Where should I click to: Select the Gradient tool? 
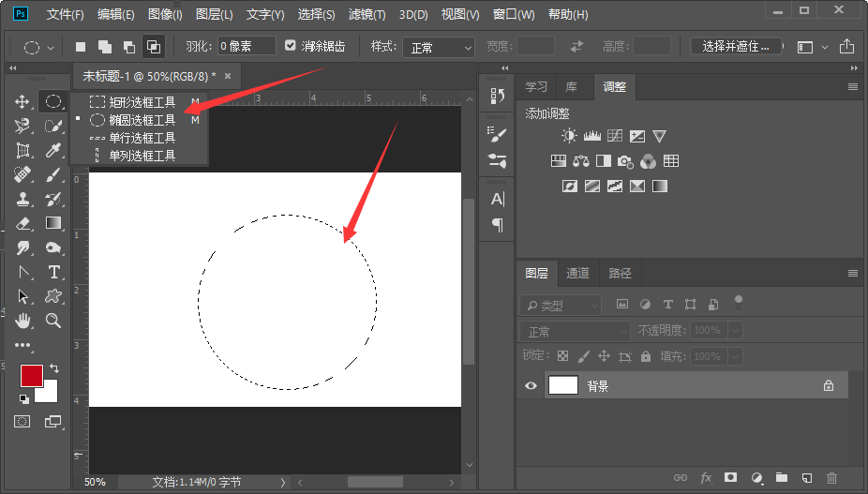(x=53, y=223)
